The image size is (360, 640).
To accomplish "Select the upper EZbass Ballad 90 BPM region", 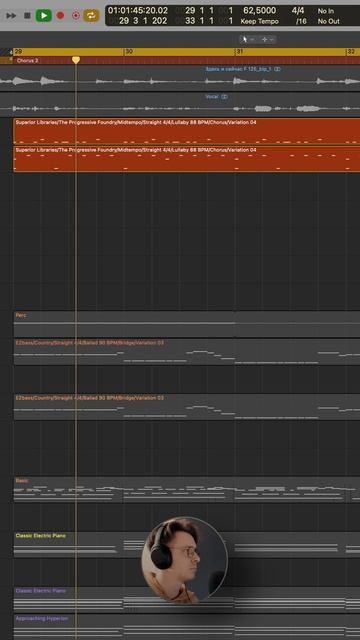I will tap(187, 352).
